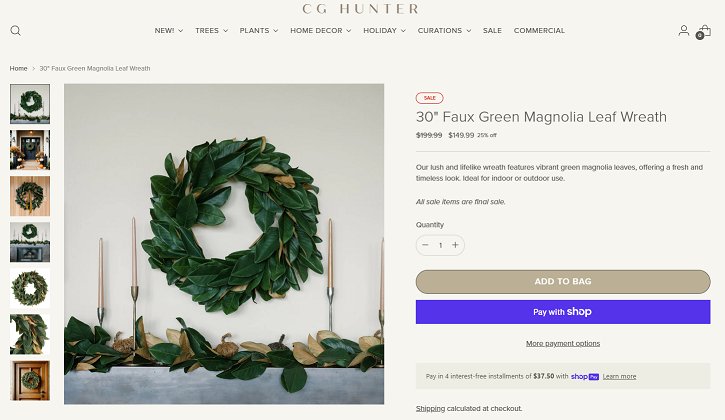Expand the HOLIDAY dropdown menu
Screen dimensions: 725x420
click(x=384, y=31)
